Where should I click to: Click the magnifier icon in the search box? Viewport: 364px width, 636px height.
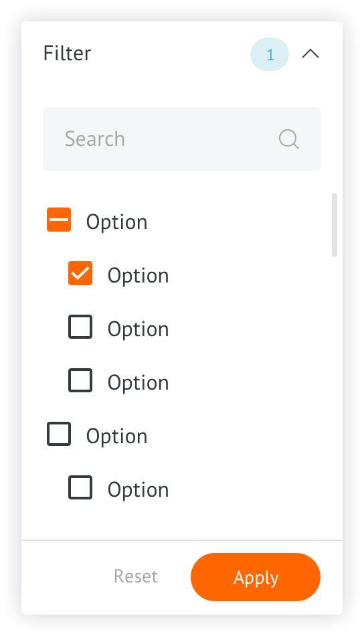(289, 139)
